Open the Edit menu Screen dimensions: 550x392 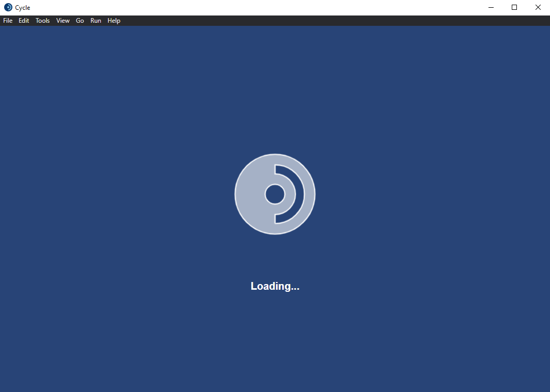24,21
